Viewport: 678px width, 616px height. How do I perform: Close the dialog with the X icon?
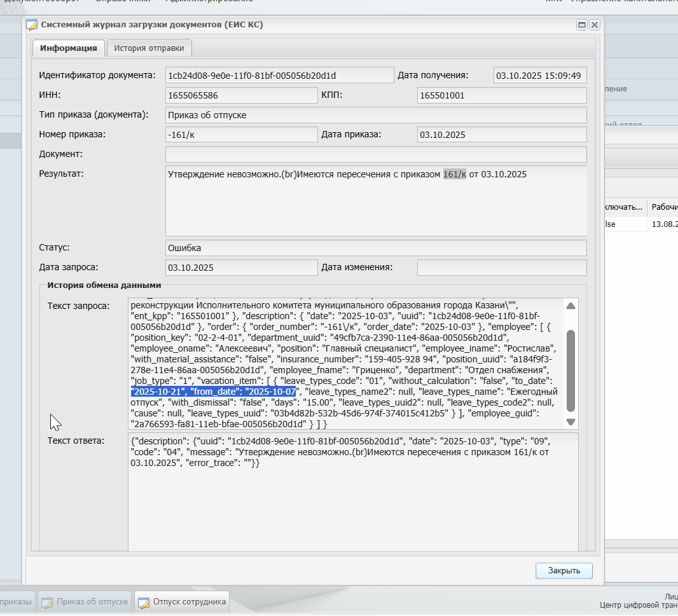[x=595, y=25]
